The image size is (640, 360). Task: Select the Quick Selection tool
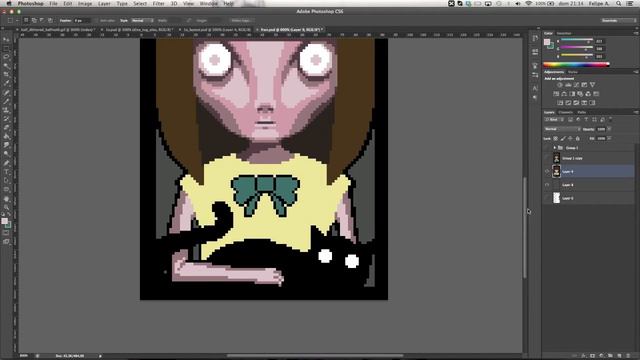pos(6,66)
